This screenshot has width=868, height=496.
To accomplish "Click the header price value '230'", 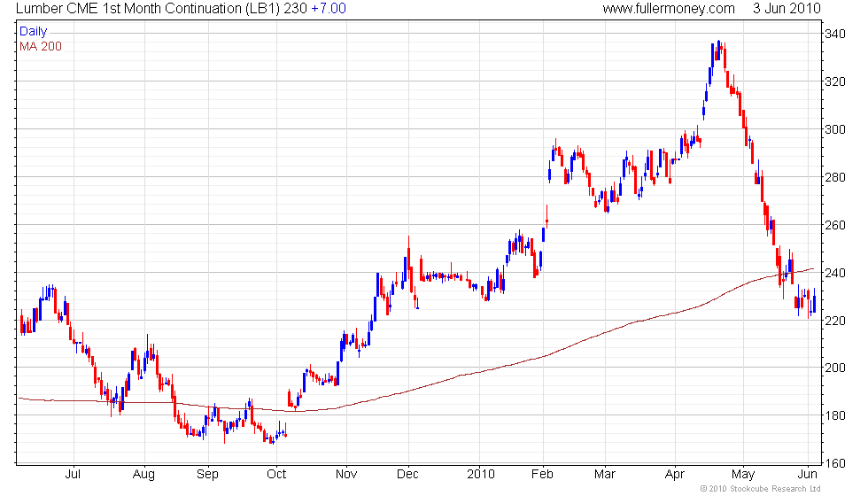I will tap(296, 9).
